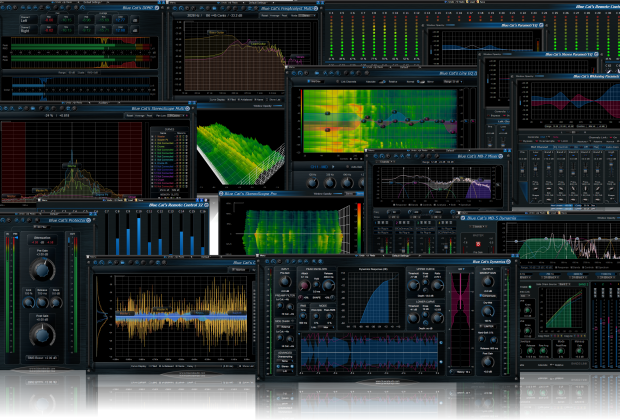This screenshot has height=420, width=620.
Task: Open the Default Settings preset dropdown above Dynamics
Action: [x=401, y=255]
